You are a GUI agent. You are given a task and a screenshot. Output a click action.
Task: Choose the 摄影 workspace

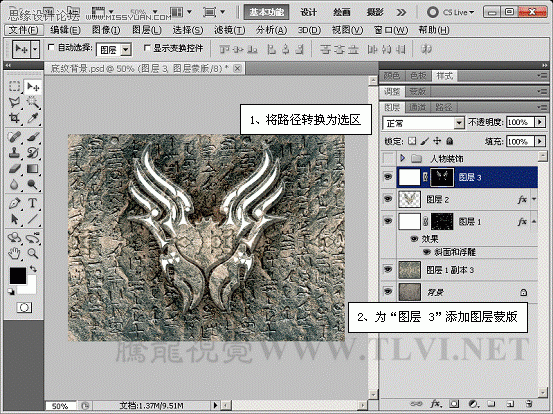(x=375, y=12)
